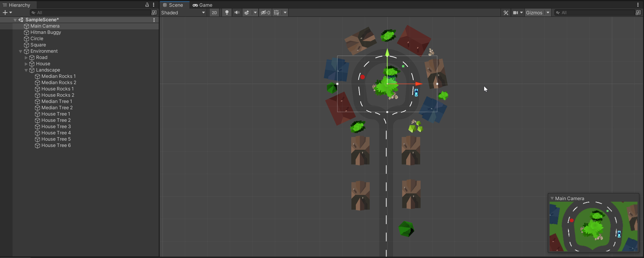The height and width of the screenshot is (258, 644).
Task: Click the Hierarchy tab label
Action: [20, 5]
